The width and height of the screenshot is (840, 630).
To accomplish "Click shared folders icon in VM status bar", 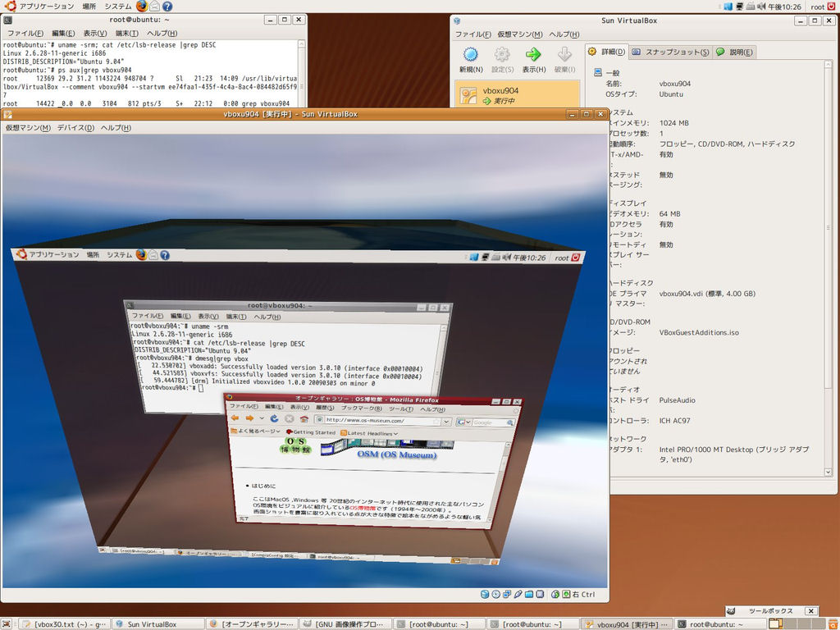I will (x=529, y=594).
